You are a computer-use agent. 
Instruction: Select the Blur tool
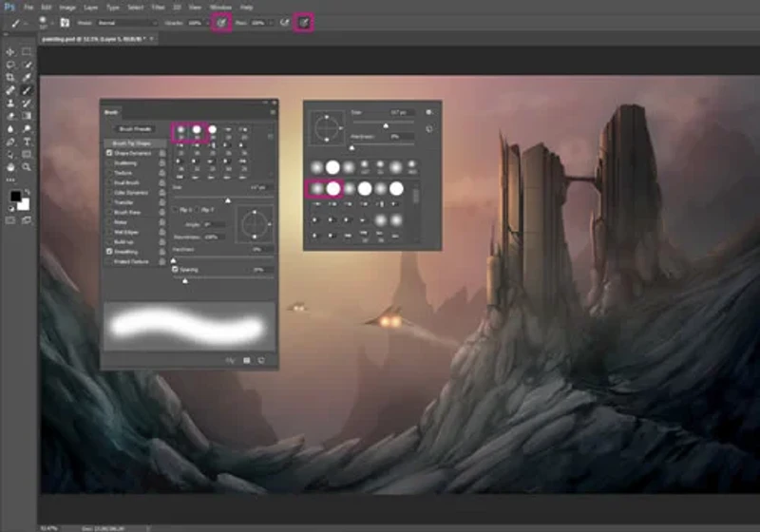[x=10, y=129]
